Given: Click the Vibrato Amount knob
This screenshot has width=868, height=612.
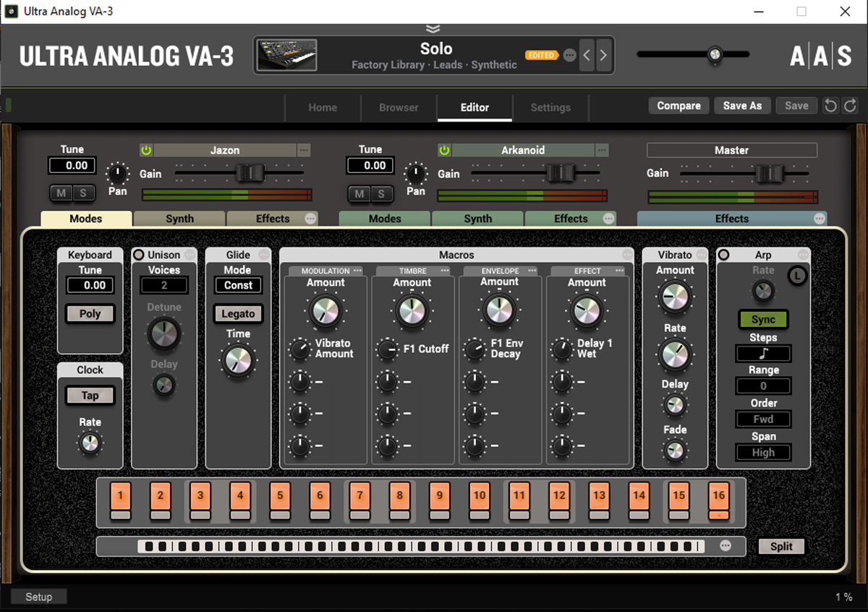Looking at the screenshot, I should [674, 297].
